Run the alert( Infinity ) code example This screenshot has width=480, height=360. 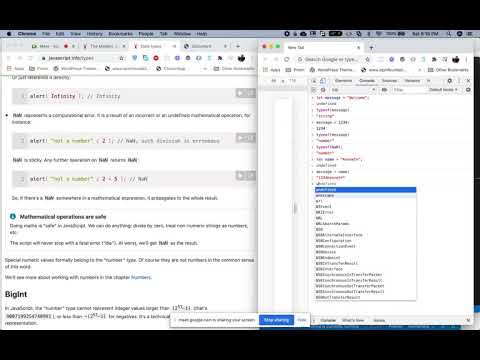coord(241,93)
